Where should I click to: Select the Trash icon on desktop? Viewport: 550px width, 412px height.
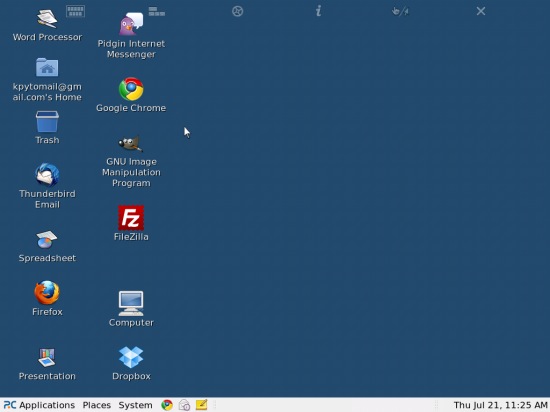tap(47, 121)
